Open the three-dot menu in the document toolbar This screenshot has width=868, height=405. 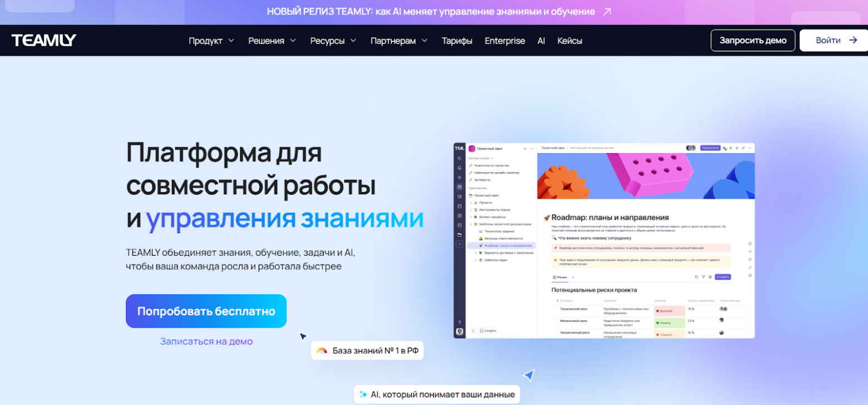(x=749, y=148)
